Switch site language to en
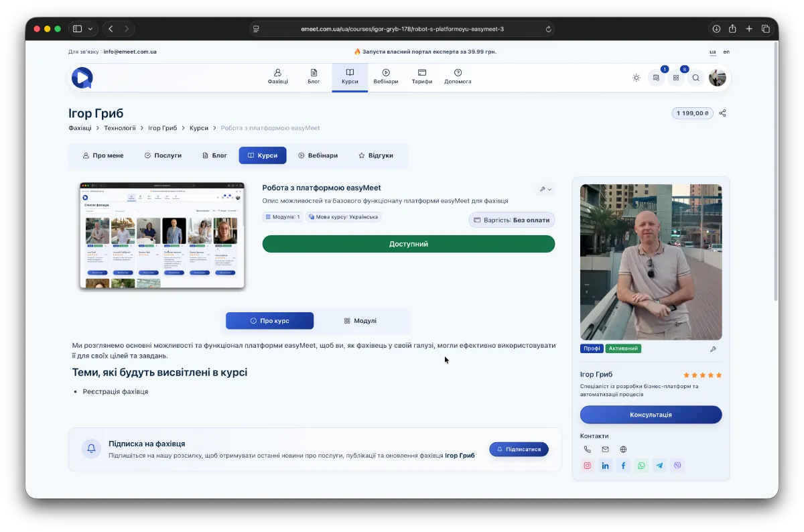804x532 pixels. pos(726,52)
